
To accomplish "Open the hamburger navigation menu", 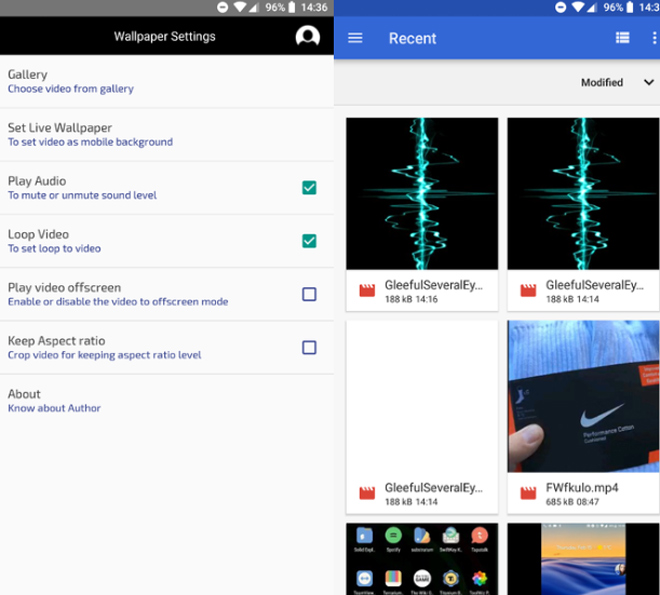I will (x=355, y=38).
